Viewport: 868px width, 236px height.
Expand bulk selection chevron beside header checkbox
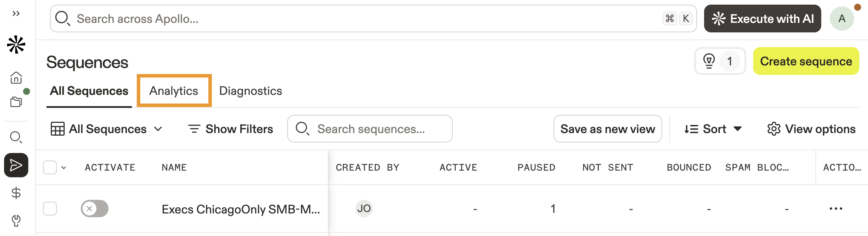pos(64,167)
